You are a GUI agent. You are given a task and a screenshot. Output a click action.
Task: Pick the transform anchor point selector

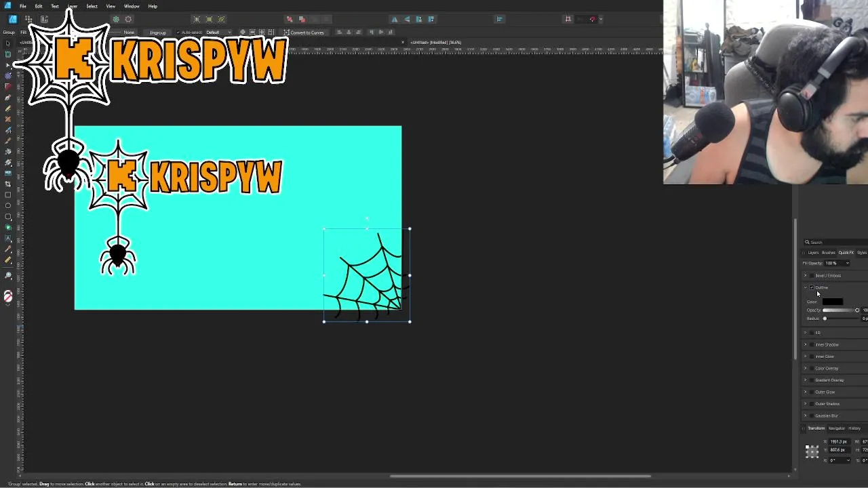(812, 451)
